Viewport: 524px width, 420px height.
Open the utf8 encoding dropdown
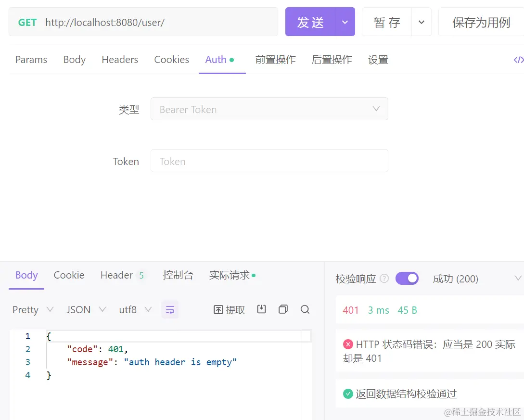[135, 310]
